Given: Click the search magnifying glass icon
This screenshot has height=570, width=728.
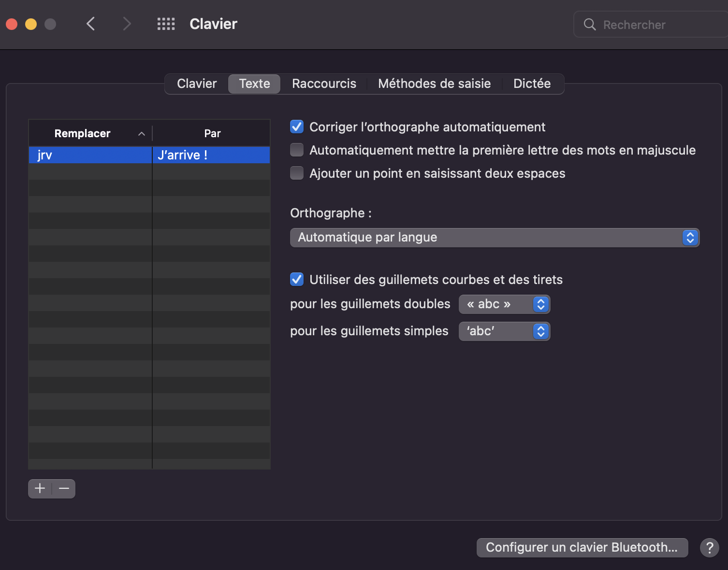Looking at the screenshot, I should click(x=590, y=25).
